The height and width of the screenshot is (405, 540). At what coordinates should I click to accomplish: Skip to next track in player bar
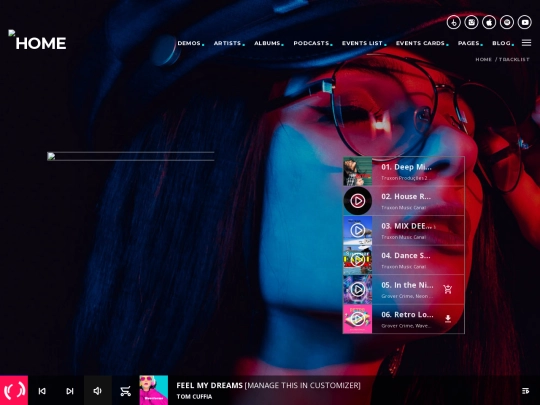(70, 391)
